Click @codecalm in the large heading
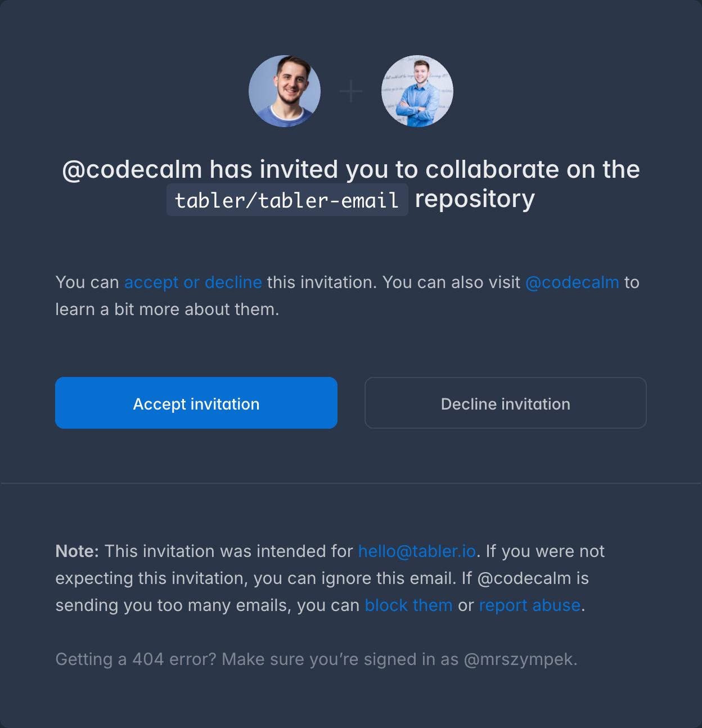702x728 pixels. point(132,169)
